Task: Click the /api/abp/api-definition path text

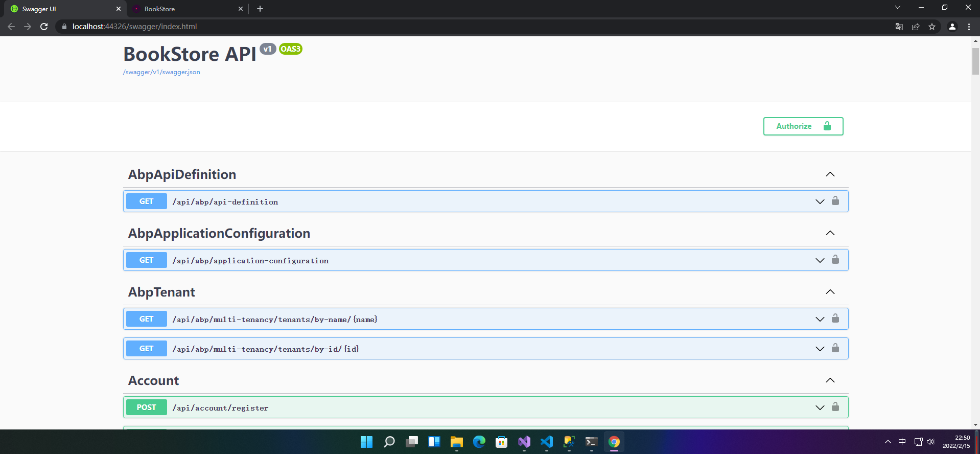Action: [225, 202]
